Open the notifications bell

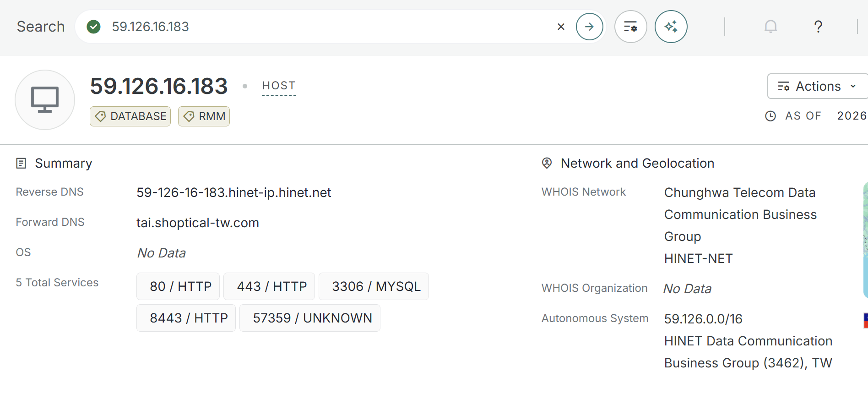click(770, 27)
